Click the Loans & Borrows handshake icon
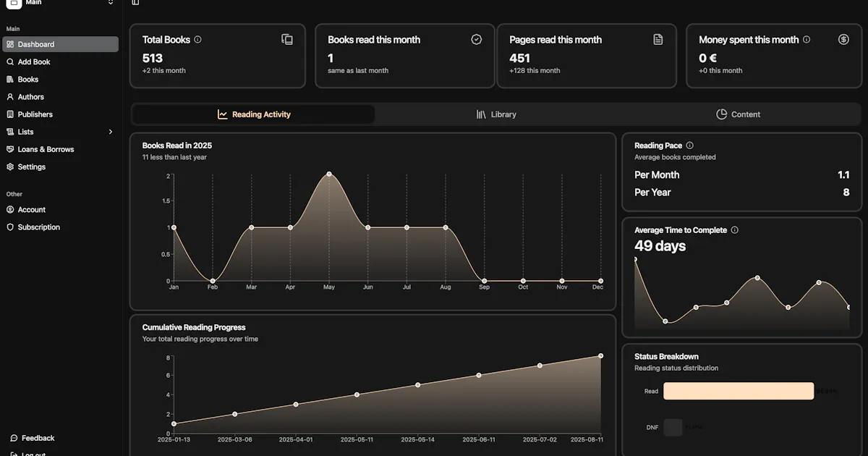The height and width of the screenshot is (456, 868). pos(10,149)
